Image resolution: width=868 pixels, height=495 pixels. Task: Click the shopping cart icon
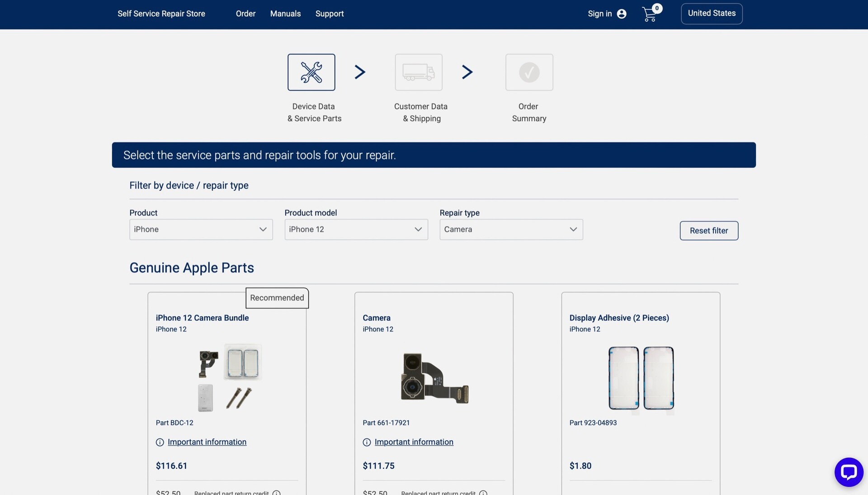(x=650, y=14)
